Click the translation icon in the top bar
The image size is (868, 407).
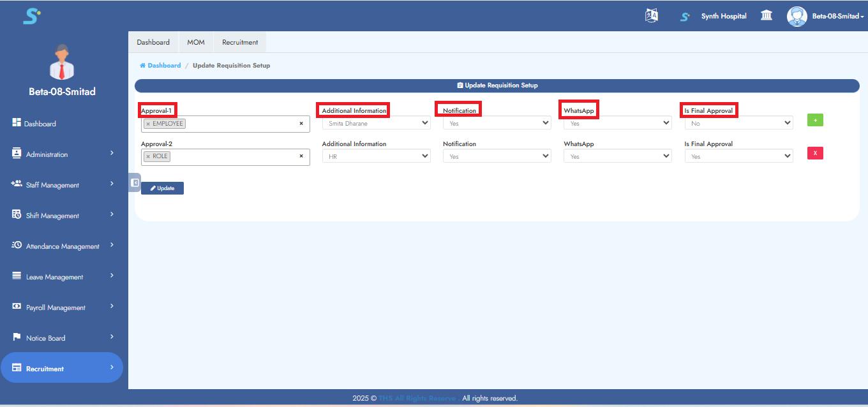pyautogui.click(x=651, y=15)
